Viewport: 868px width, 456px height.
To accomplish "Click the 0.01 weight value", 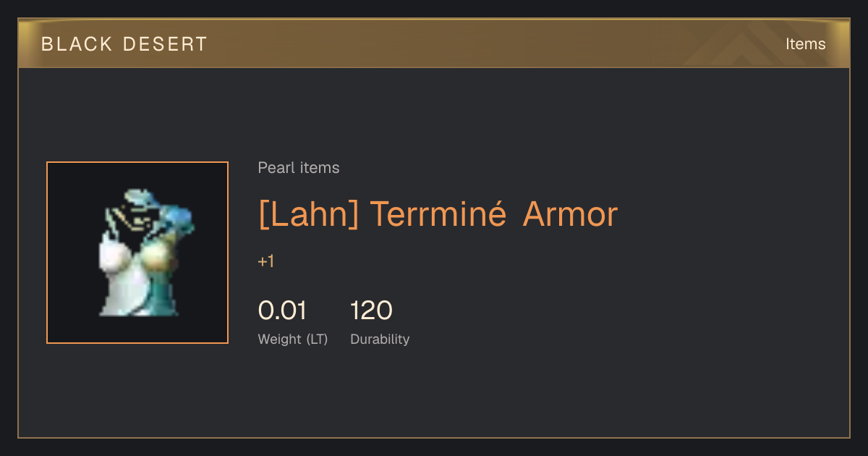I will click(x=283, y=311).
